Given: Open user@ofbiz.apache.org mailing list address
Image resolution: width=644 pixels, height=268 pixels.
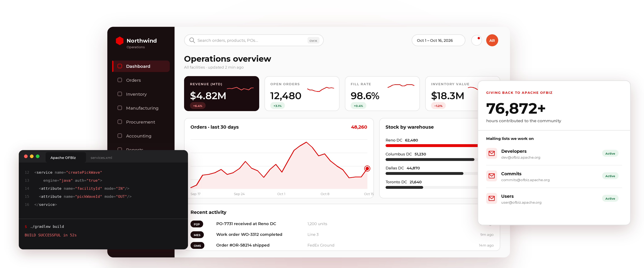Looking at the screenshot, I should 521,202.
